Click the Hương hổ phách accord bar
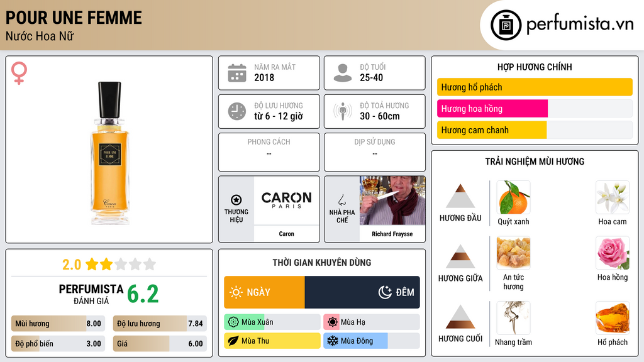This screenshot has width=644, height=362. coord(535,87)
